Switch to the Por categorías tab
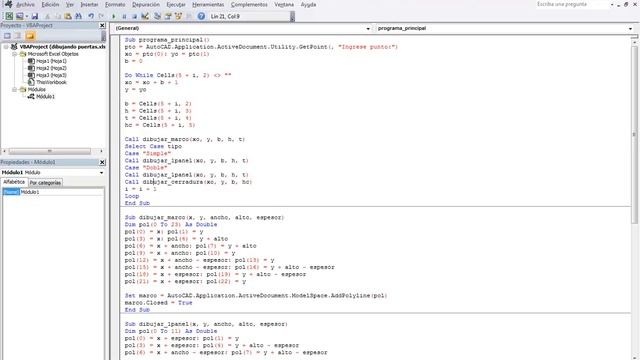This screenshot has height=360, width=640. [x=45, y=183]
